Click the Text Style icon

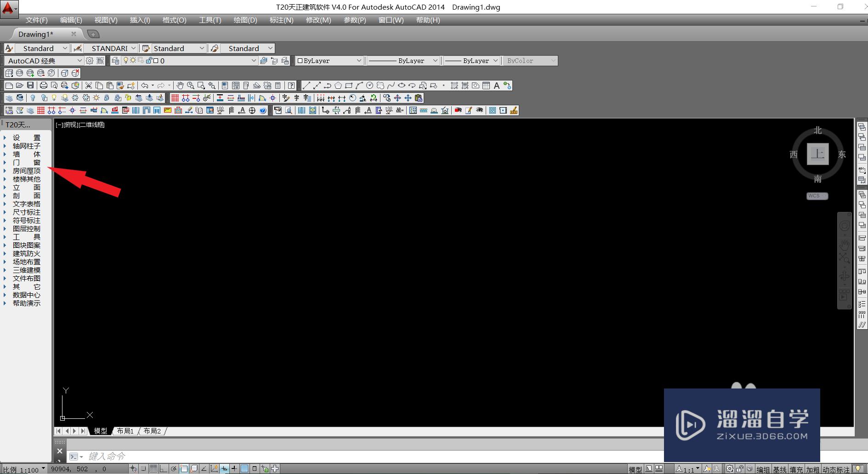pos(9,48)
